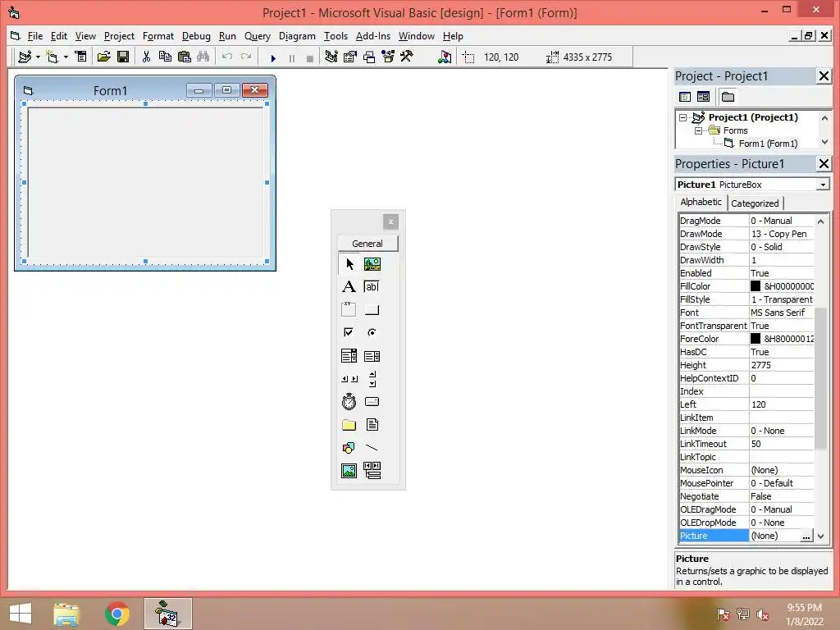Open the Debug menu
This screenshot has height=630, width=840.
pos(196,36)
